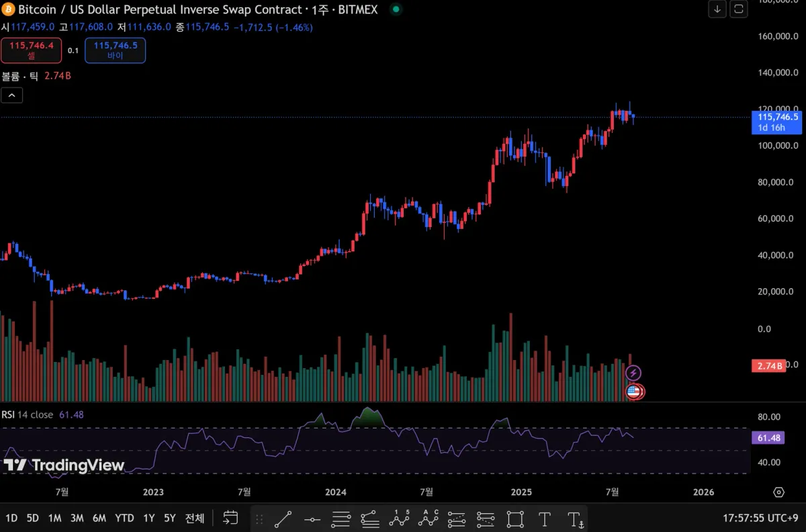Set the date range to 1M

pos(55,519)
